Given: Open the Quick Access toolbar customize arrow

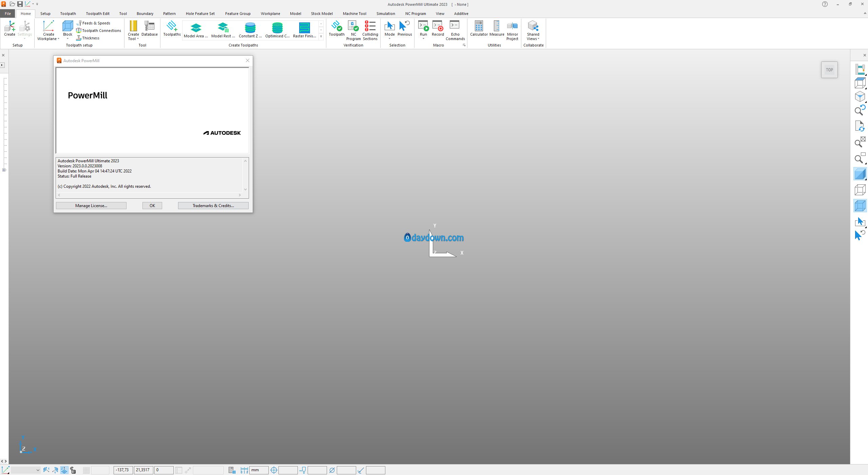Looking at the screenshot, I should pyautogui.click(x=37, y=4).
